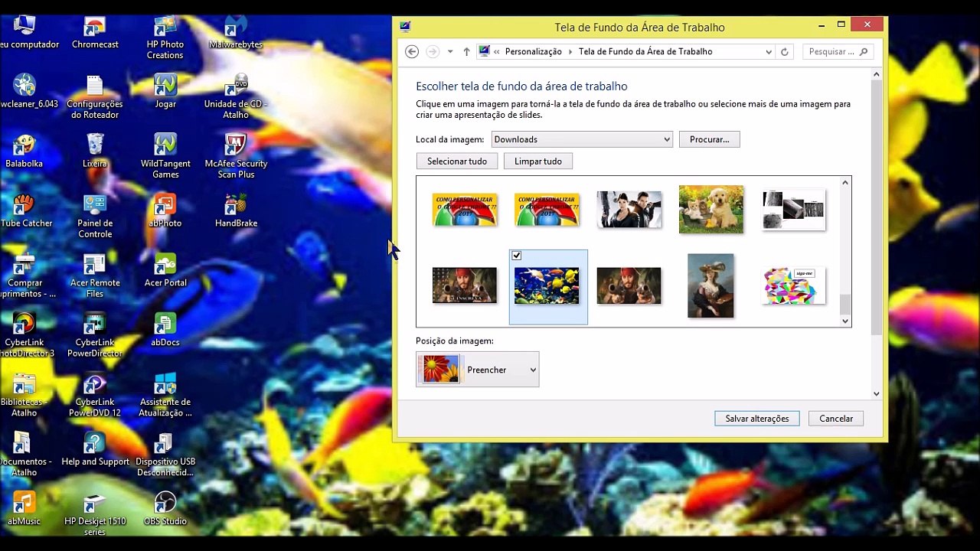Select the black and white collage thumbnail
This screenshot has width=980, height=551.
pyautogui.click(x=794, y=209)
